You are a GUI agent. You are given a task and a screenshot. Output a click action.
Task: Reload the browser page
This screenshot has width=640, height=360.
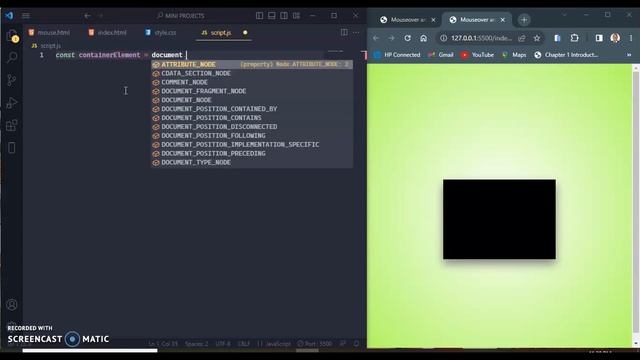(x=407, y=38)
